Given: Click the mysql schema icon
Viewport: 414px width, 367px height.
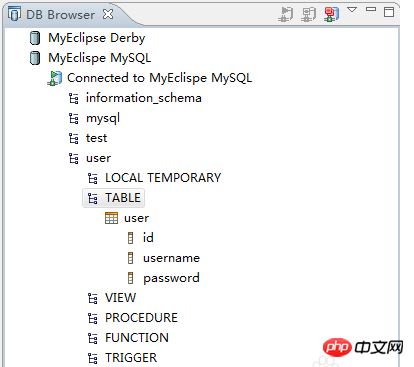Looking at the screenshot, I should click(x=74, y=118).
